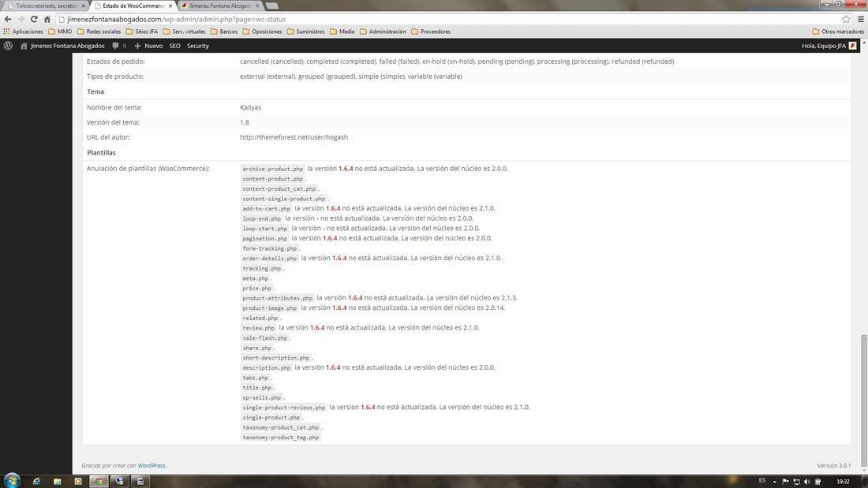Viewport: 868px width, 488px height.
Task: Open the Redes sociales bookmarks folder
Action: tap(99, 32)
